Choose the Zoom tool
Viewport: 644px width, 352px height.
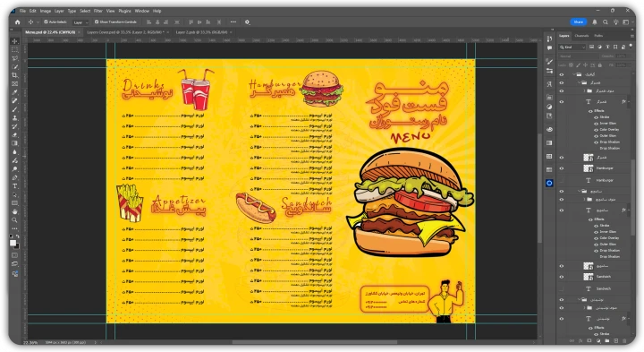15,220
